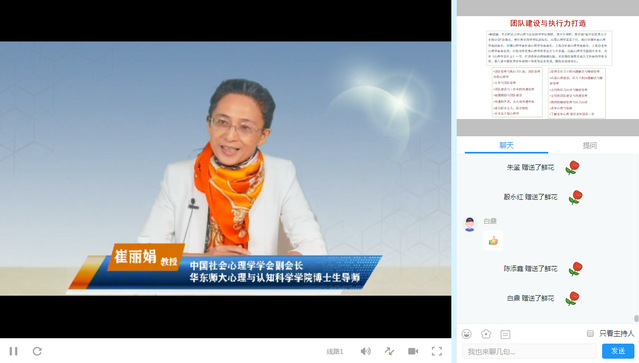
Task: Mute the video volume
Action: [x=366, y=351]
